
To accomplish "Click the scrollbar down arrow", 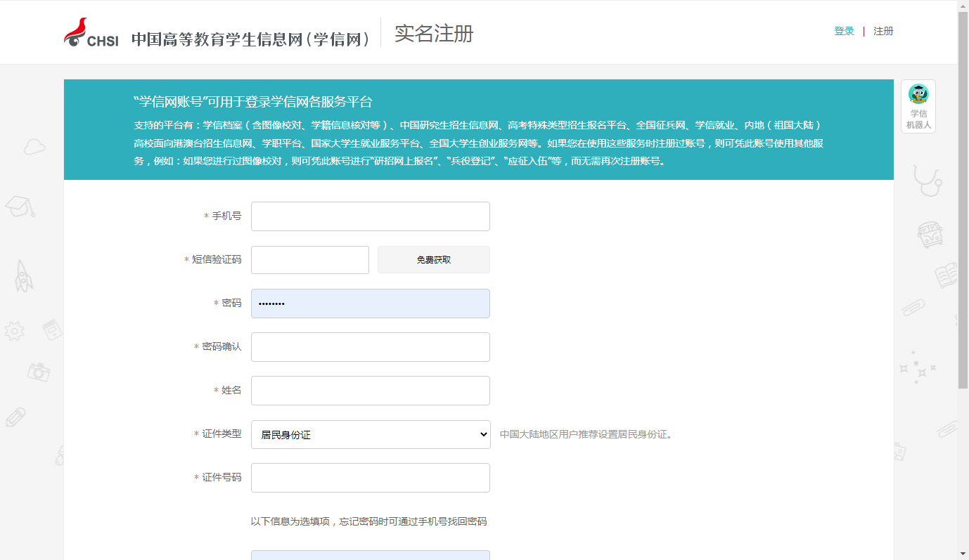I will pos(963,554).
